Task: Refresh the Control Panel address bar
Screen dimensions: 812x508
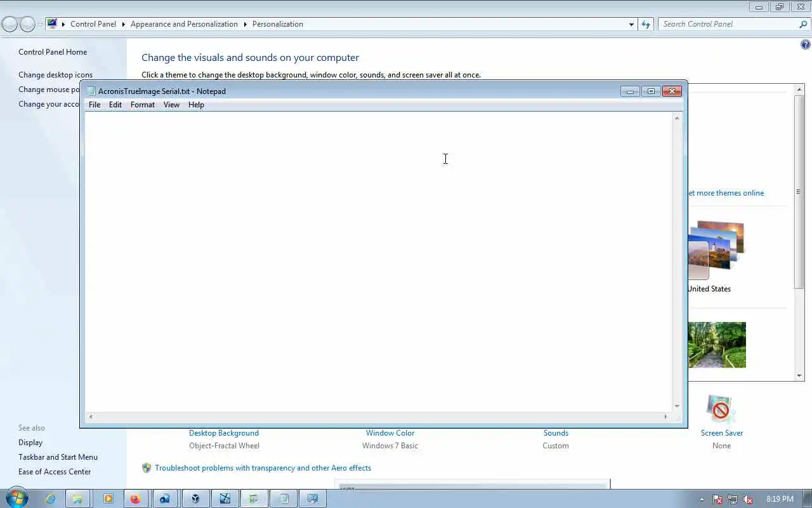Action: pos(646,24)
